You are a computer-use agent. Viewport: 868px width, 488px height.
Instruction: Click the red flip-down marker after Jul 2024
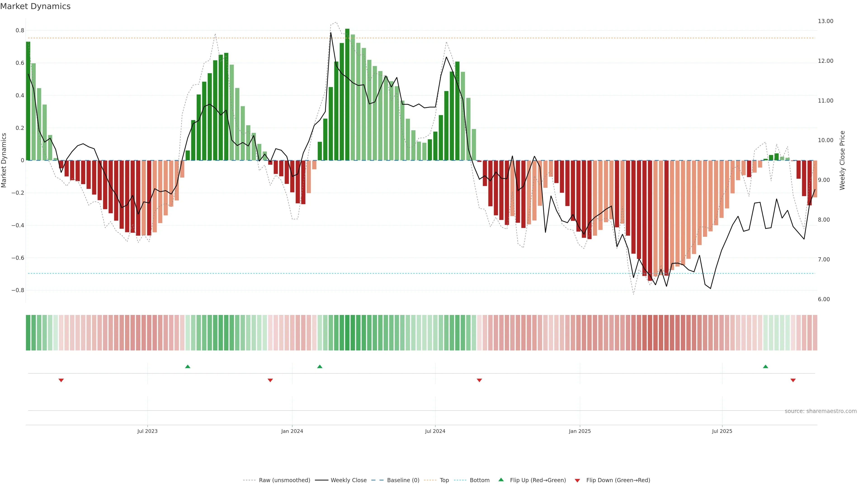point(479,380)
